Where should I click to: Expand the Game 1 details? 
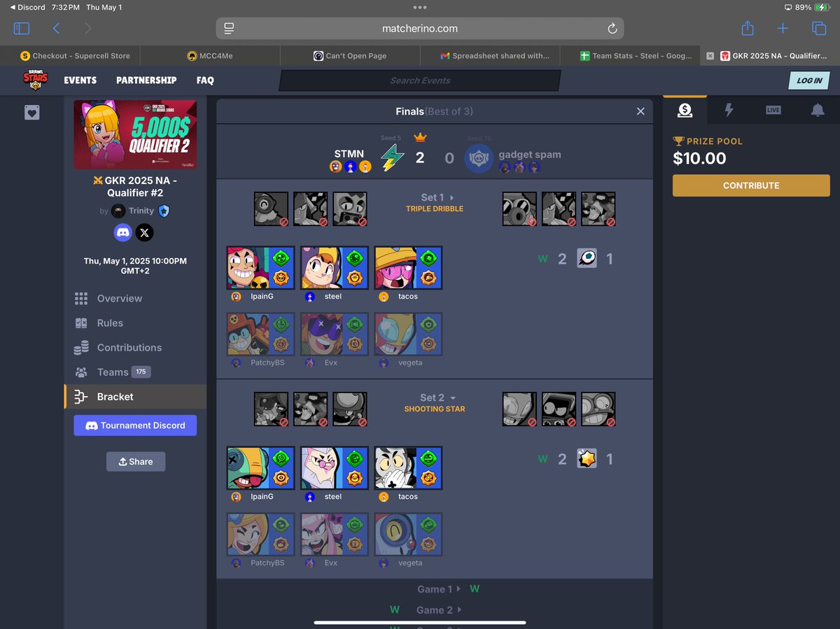439,589
